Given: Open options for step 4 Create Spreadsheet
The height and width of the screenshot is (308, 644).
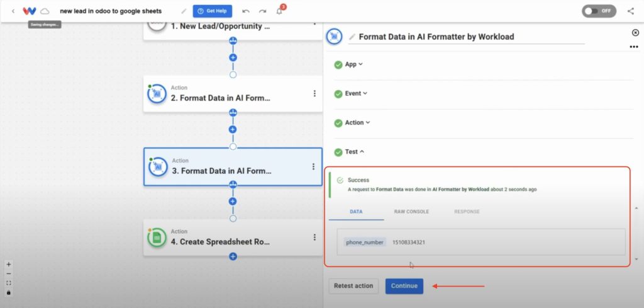Looking at the screenshot, I should click(x=314, y=237).
